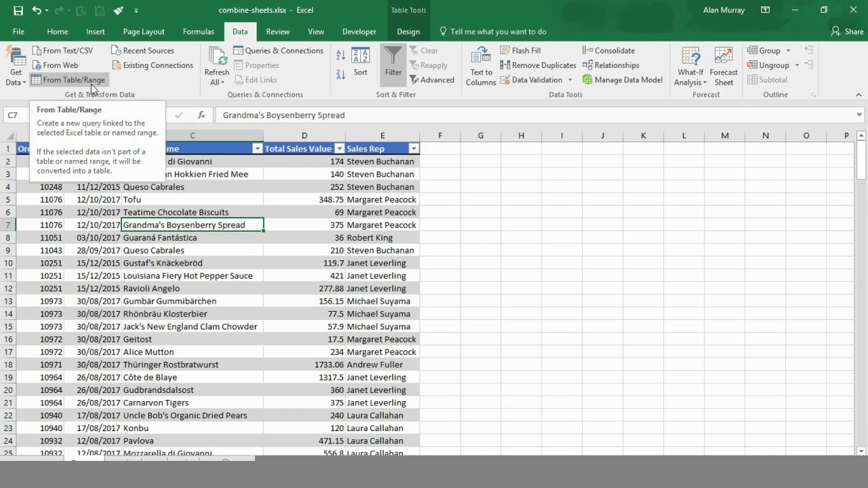Click the Share button
The image size is (868, 488).
(847, 31)
